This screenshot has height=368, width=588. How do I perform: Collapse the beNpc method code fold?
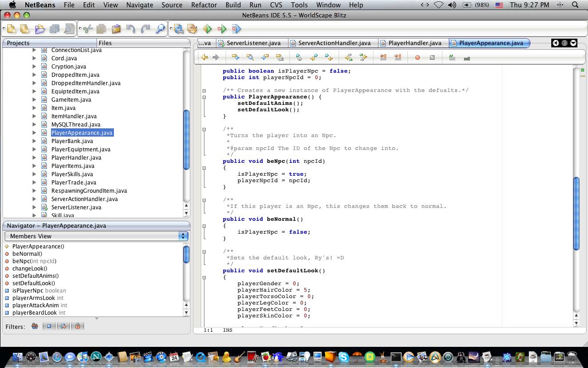204,168
